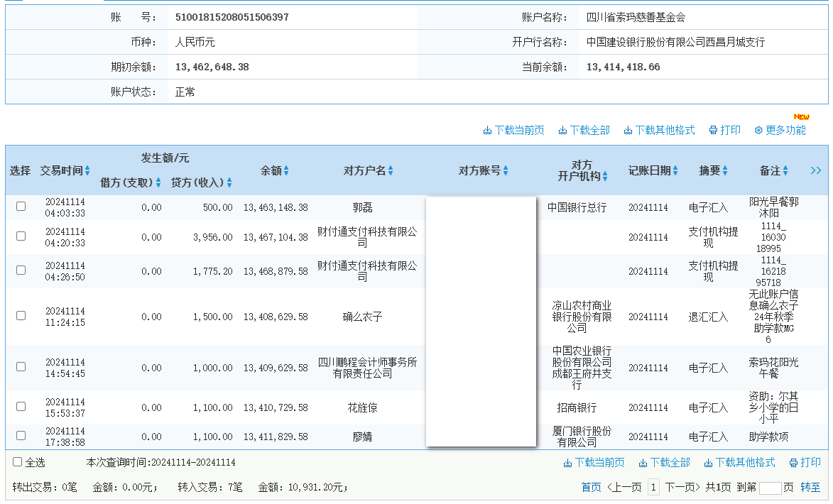Sort by 备注 column arrows
The height and width of the screenshot is (504, 833).
785,170
